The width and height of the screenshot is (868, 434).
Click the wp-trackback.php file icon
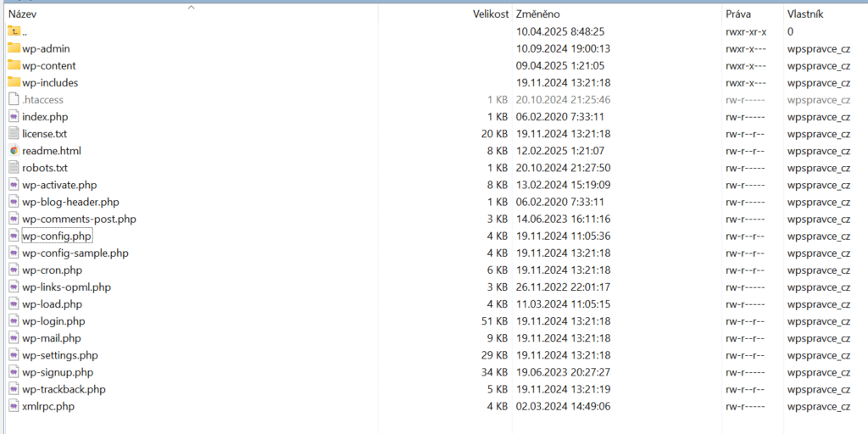click(14, 389)
